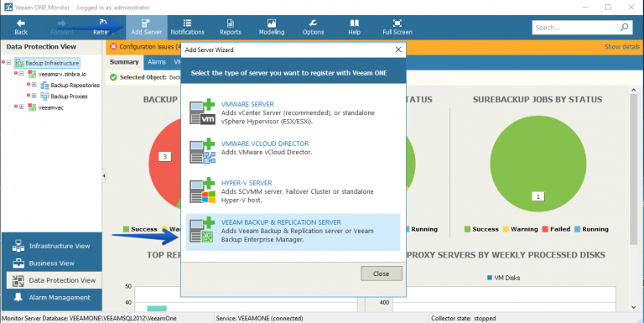The width and height of the screenshot is (644, 323).
Task: Open the Reports toolbar icon
Action: [230, 27]
